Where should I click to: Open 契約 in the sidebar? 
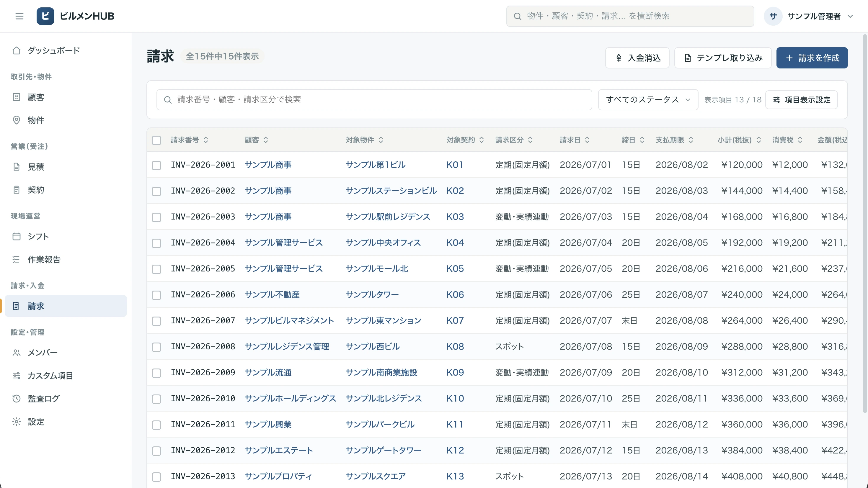coord(66,190)
